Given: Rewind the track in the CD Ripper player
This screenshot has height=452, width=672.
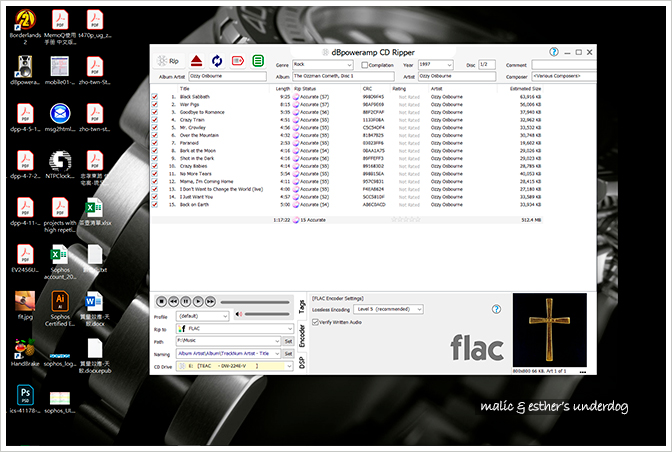Looking at the screenshot, I should coord(173,302).
